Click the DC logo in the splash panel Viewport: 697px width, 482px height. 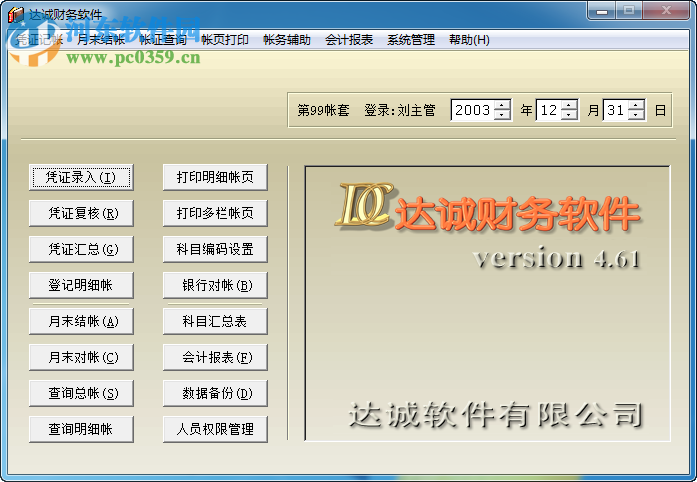[x=365, y=205]
